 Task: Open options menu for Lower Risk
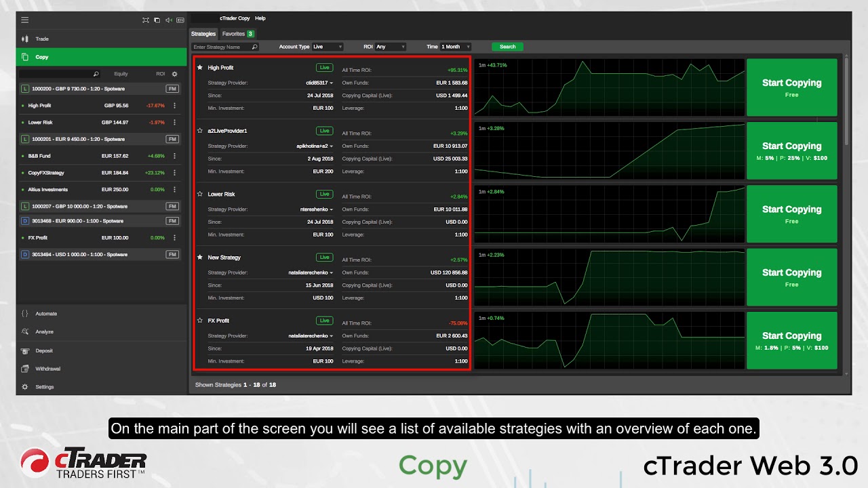point(174,123)
